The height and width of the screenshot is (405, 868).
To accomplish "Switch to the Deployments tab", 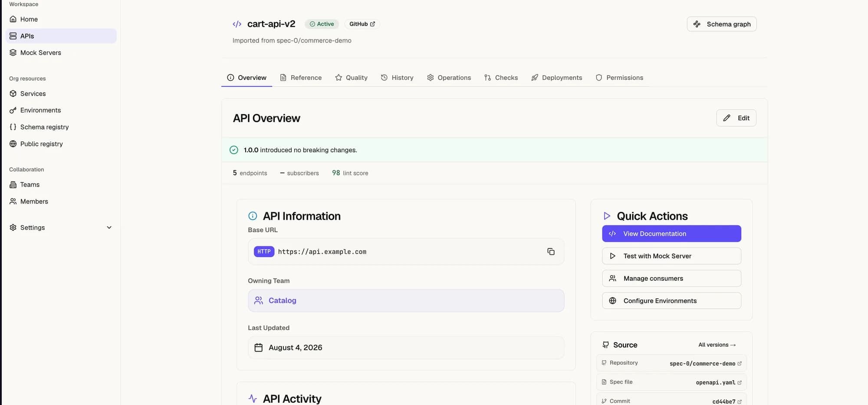I will [x=556, y=78].
